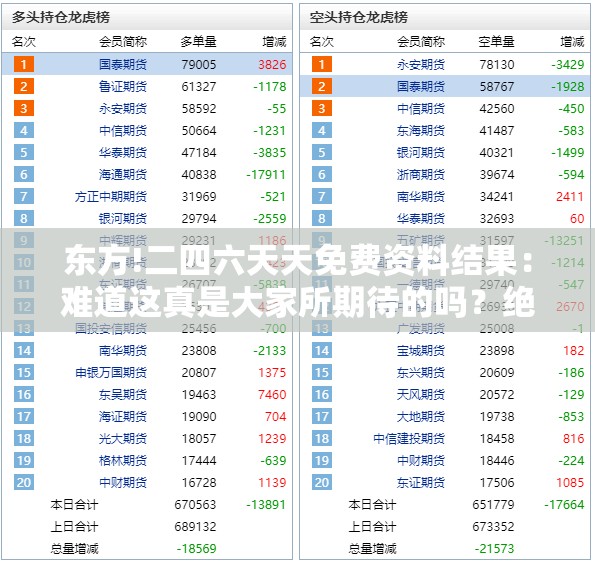Click the 宝城期货 link
The image size is (595, 561).
point(420,350)
